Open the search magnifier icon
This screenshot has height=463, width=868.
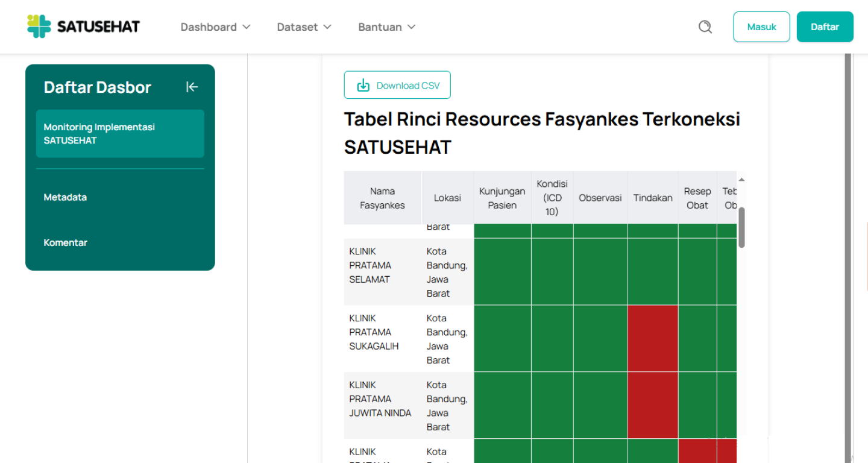[x=705, y=27]
